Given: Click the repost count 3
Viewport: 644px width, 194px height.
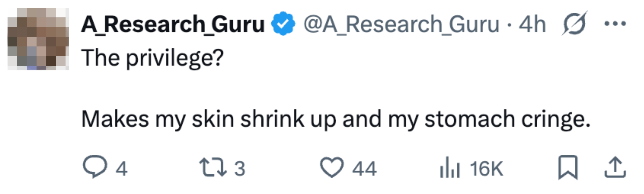Looking at the screenshot, I should (240, 168).
